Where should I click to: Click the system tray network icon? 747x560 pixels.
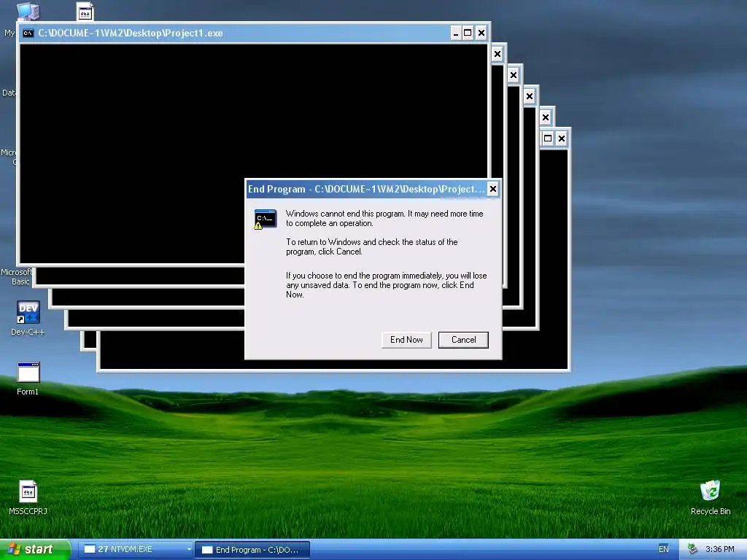pos(692,549)
